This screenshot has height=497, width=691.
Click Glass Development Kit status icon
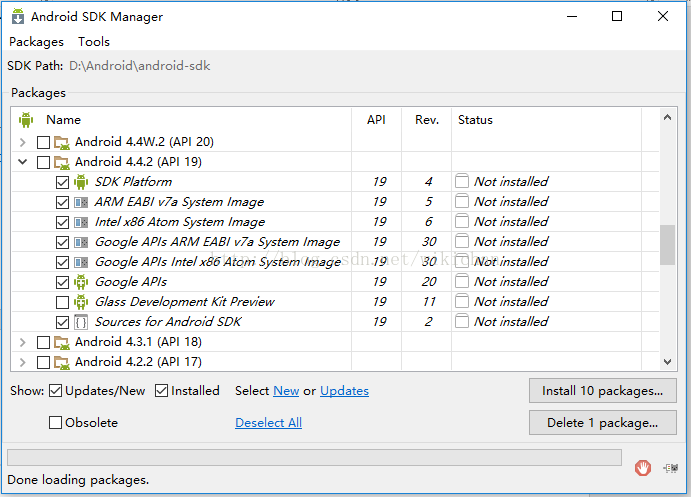tap(462, 301)
